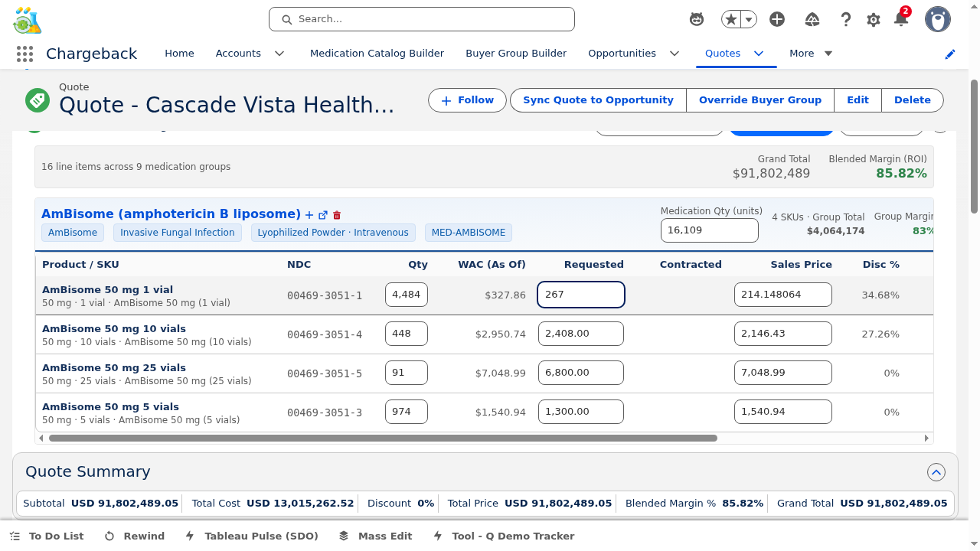
Task: Click the Medication Qty (units) field
Action: [x=710, y=230]
